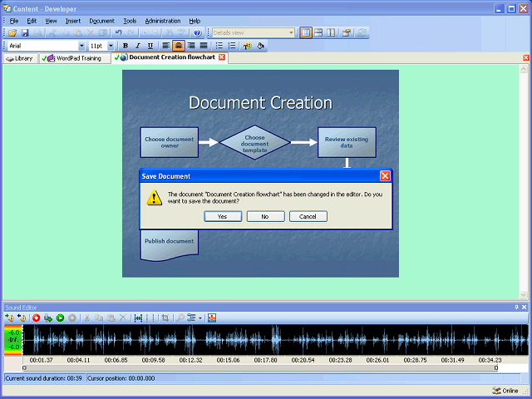Click the Undo arrow icon
532x399 pixels.
118,33
